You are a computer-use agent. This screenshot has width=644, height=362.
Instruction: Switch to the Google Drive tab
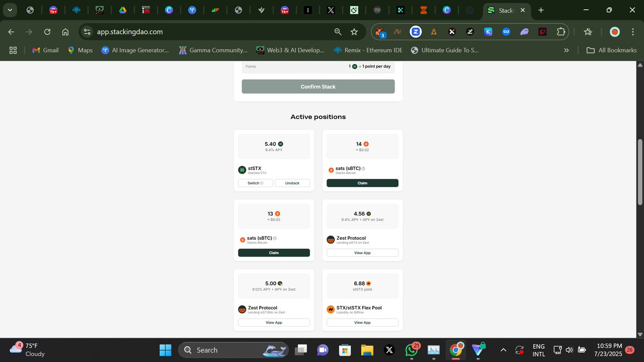tap(122, 10)
